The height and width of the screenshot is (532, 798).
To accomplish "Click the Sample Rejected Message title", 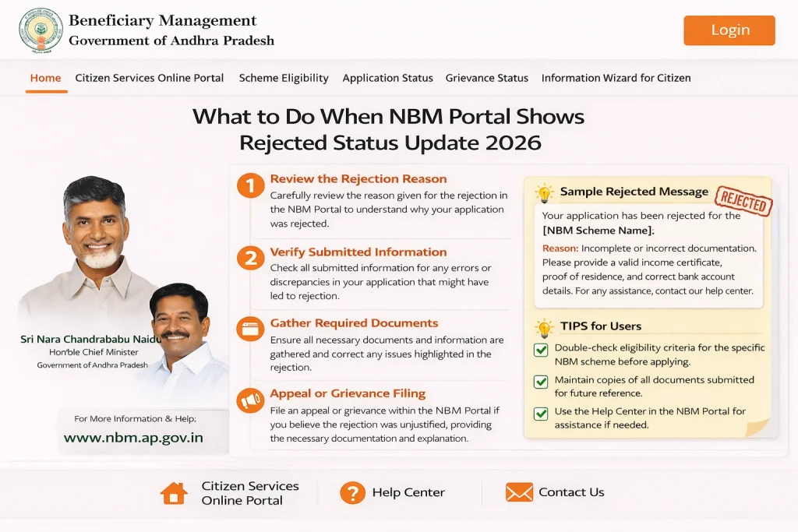I will 634,192.
